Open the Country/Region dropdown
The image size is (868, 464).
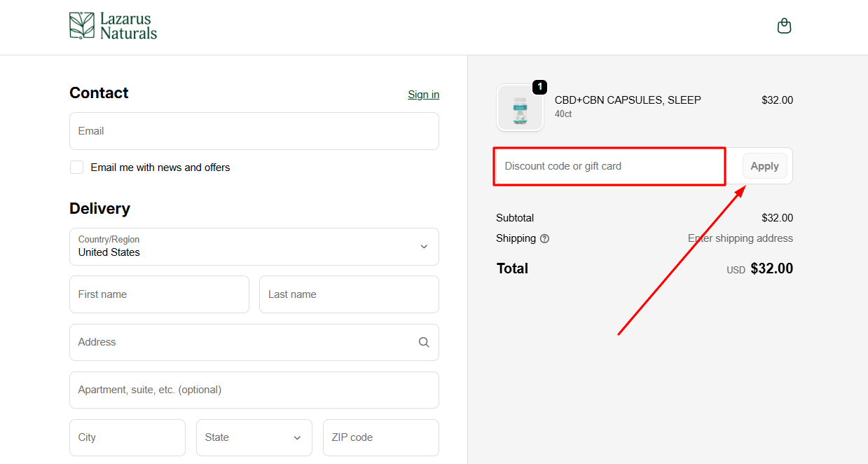254,247
